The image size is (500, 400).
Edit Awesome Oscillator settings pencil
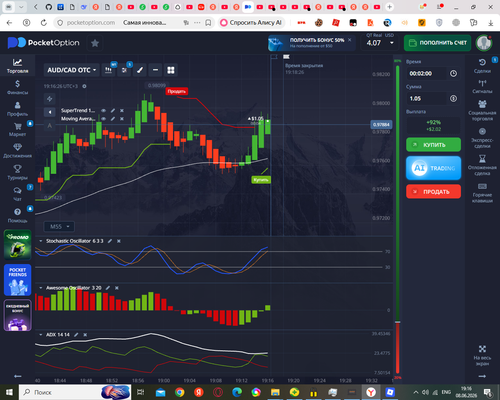(108, 288)
